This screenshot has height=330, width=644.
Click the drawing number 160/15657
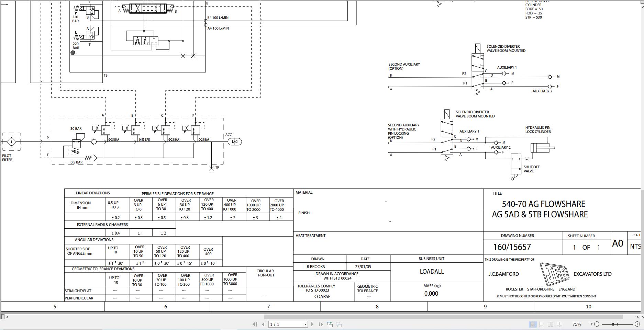pyautogui.click(x=512, y=247)
